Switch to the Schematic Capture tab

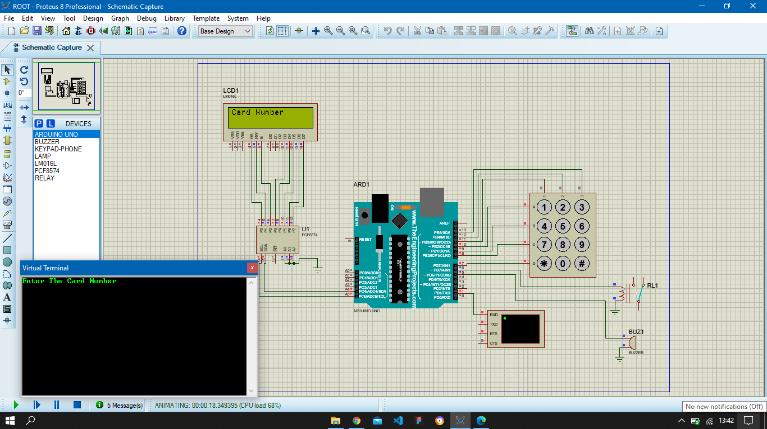point(50,47)
